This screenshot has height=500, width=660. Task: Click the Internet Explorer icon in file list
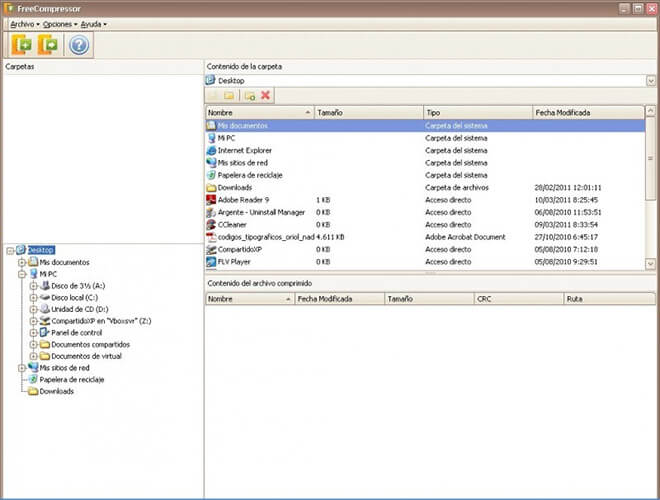coord(211,150)
